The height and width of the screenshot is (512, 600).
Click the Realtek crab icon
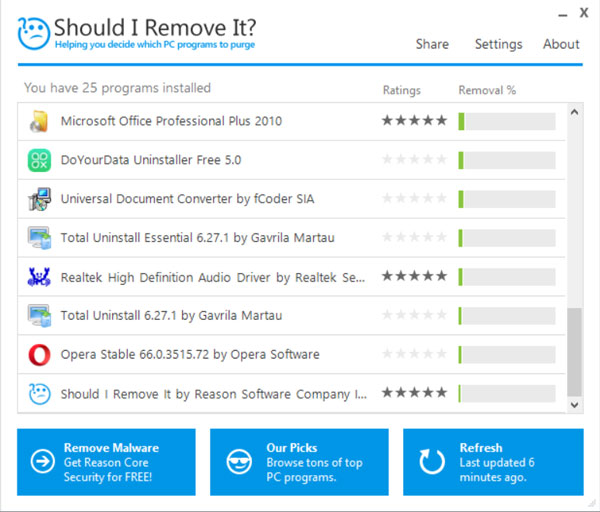click(39, 277)
